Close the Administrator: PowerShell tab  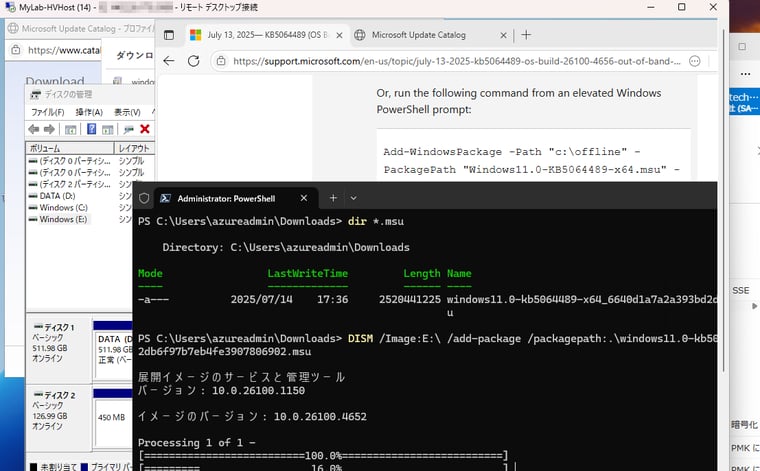pos(303,198)
